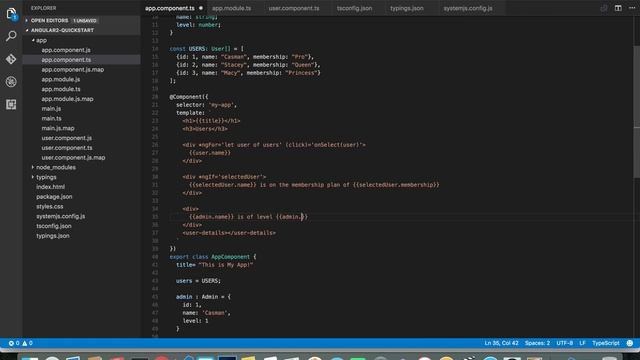Click line number 35 in the gutter
The image size is (640, 360).
(x=155, y=217)
